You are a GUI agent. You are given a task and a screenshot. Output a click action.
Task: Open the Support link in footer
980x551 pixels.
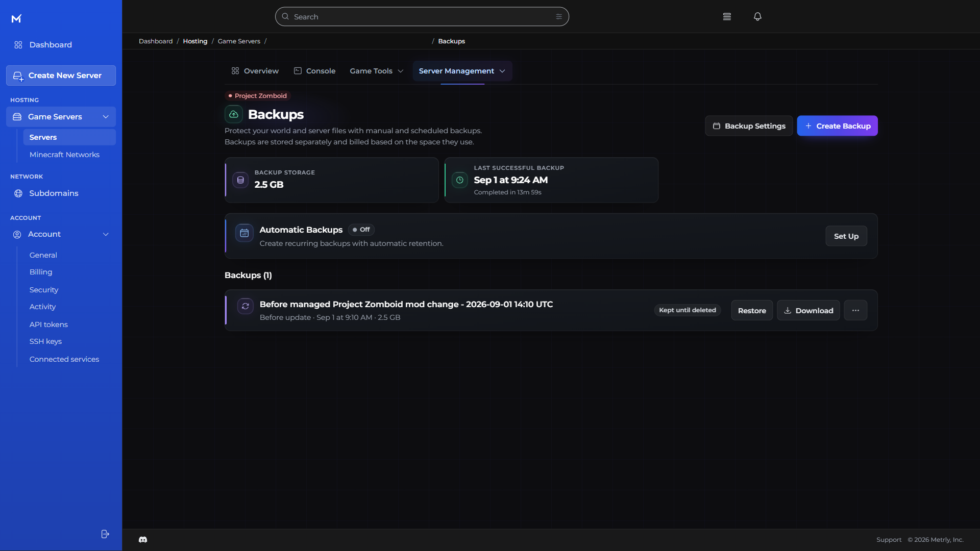tap(889, 540)
